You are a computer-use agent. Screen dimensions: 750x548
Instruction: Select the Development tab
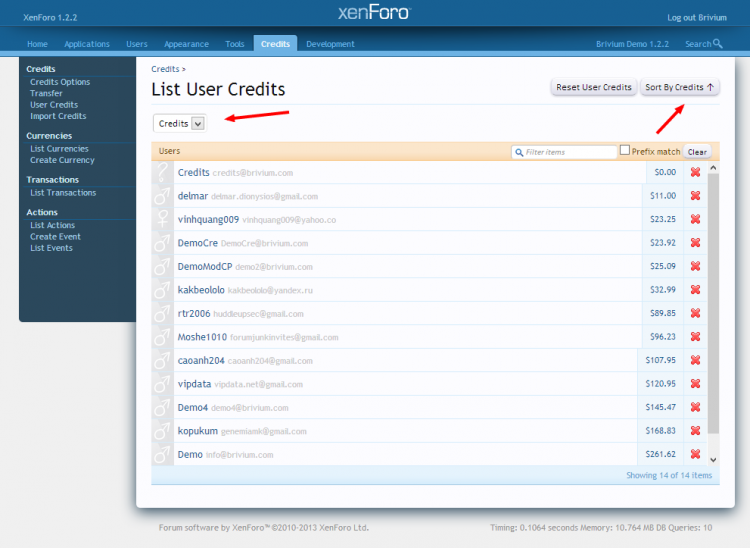[331, 44]
